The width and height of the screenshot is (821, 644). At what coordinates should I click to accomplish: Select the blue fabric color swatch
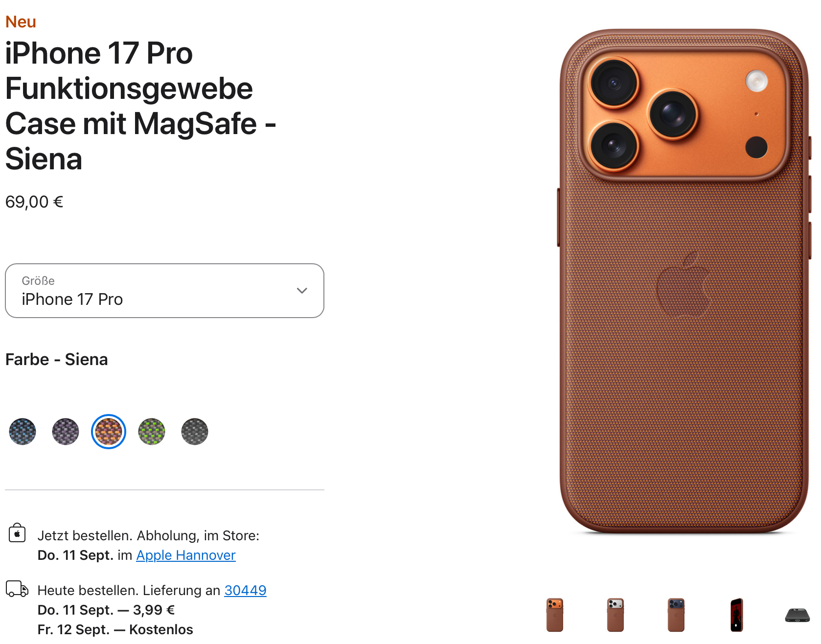tap(23, 432)
